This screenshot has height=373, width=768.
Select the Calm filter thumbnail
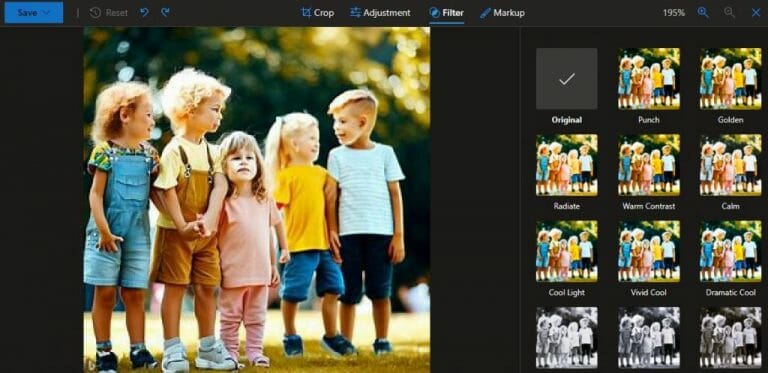[730, 165]
